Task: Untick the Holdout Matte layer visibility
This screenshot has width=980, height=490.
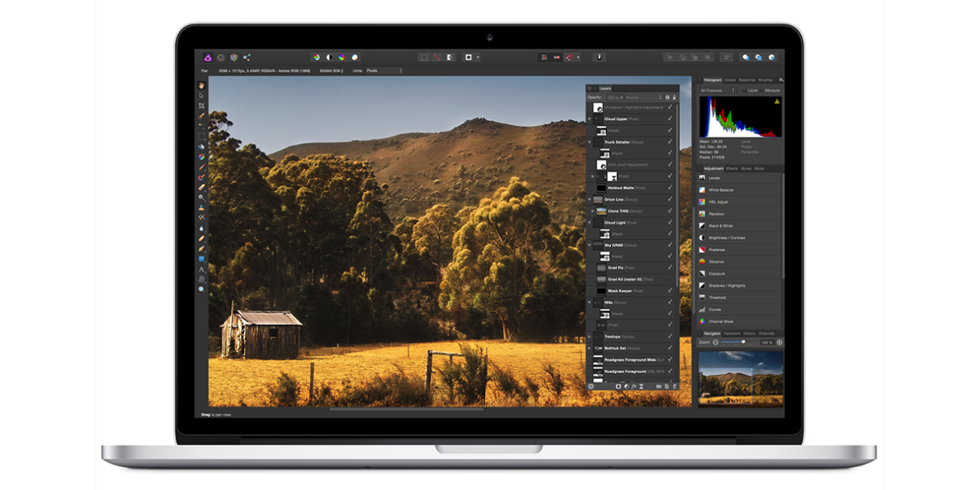Action: pyautogui.click(x=670, y=188)
